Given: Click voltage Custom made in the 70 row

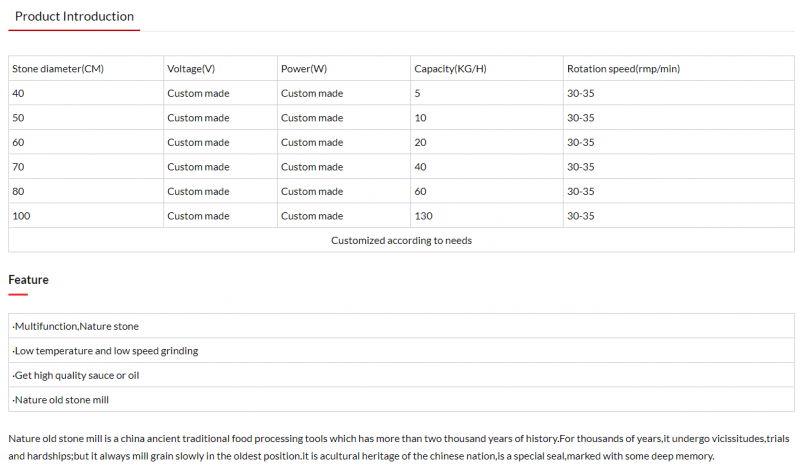Looking at the screenshot, I should click(198, 167).
